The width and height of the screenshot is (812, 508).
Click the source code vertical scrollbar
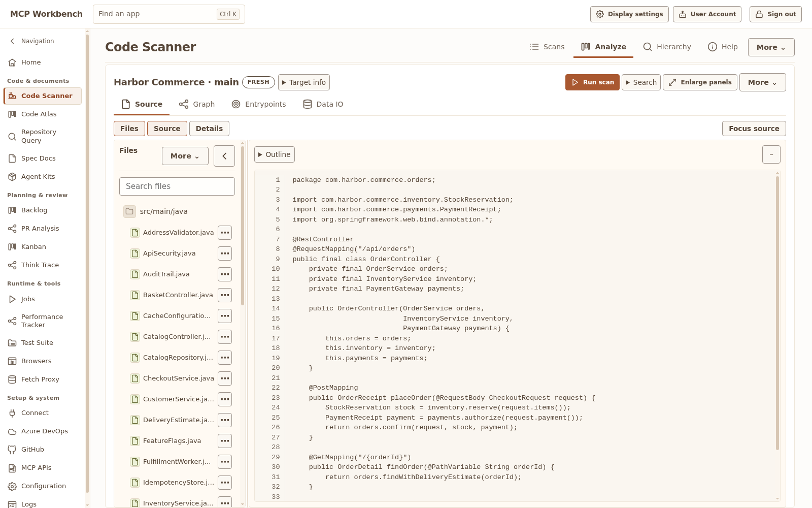click(777, 313)
